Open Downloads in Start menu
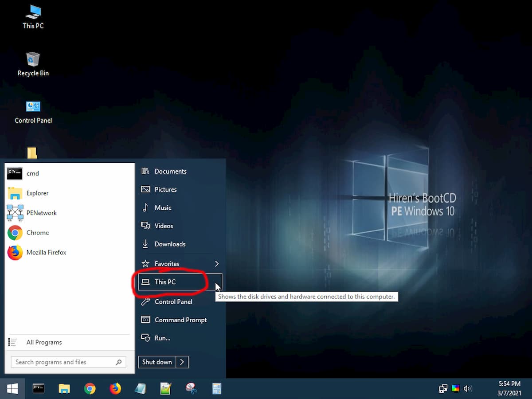Viewport: 532px width, 399px height. pos(180,244)
